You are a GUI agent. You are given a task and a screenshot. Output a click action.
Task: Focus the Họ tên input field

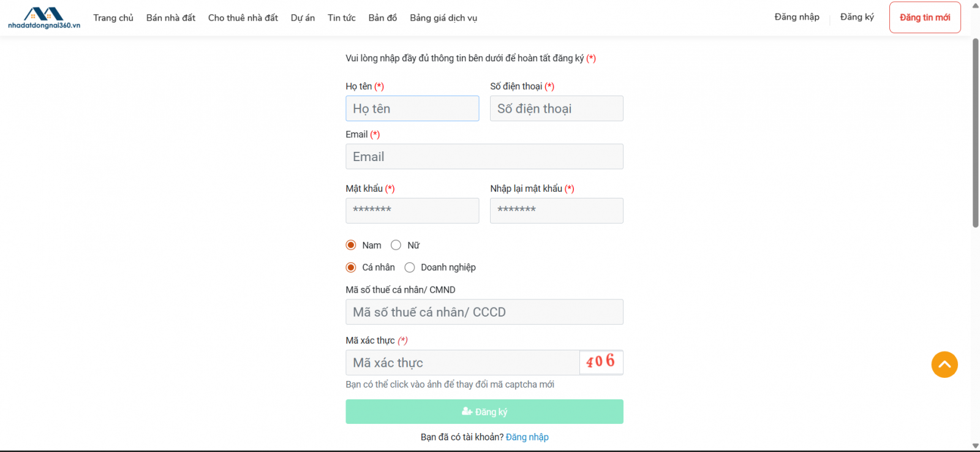[x=412, y=108]
